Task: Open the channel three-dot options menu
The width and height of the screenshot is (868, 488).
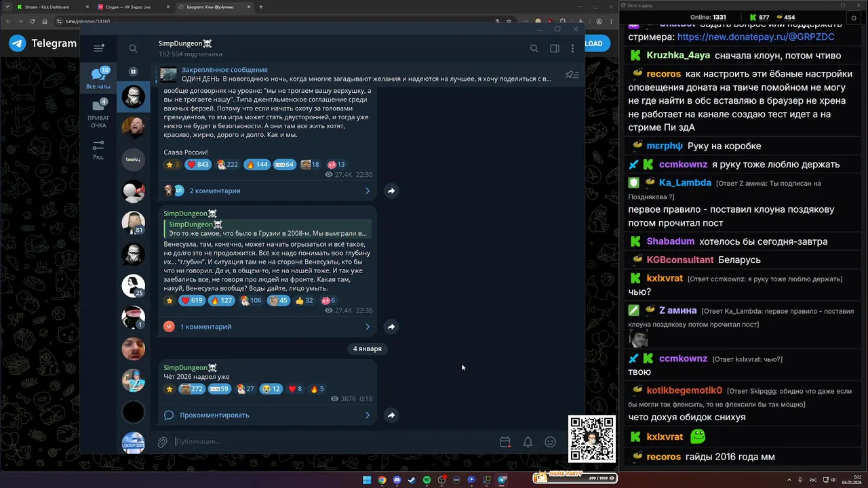Action: coord(572,48)
